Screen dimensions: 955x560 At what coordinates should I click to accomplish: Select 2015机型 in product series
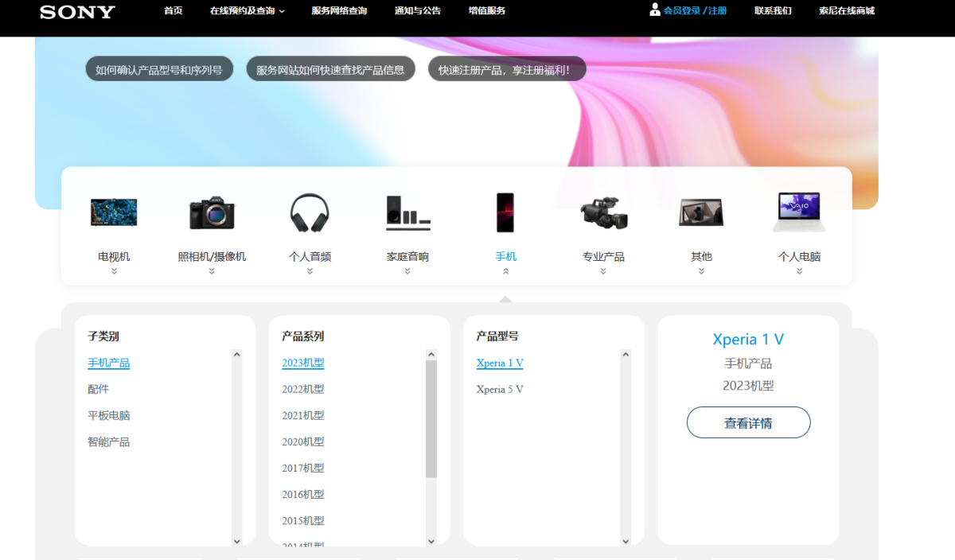(x=303, y=520)
